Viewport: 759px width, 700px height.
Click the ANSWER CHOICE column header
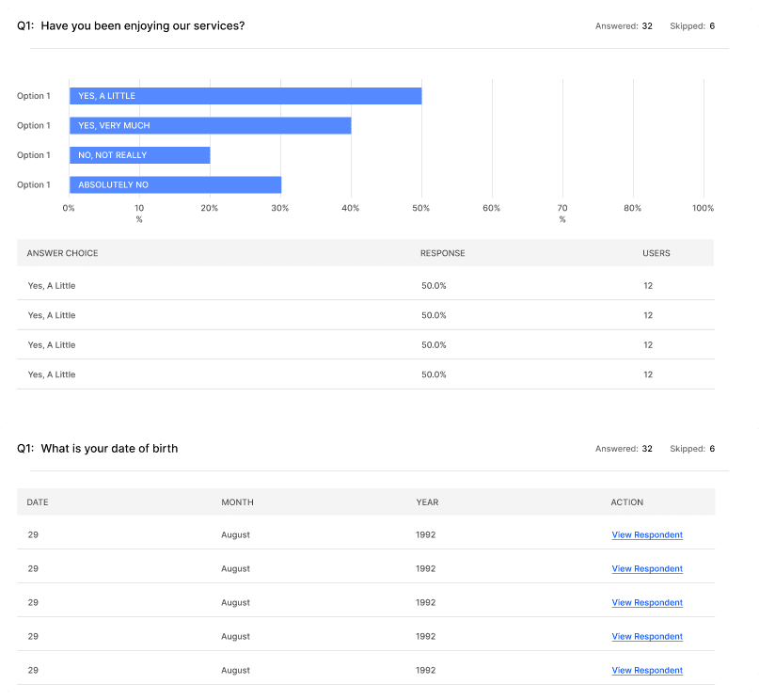point(62,253)
